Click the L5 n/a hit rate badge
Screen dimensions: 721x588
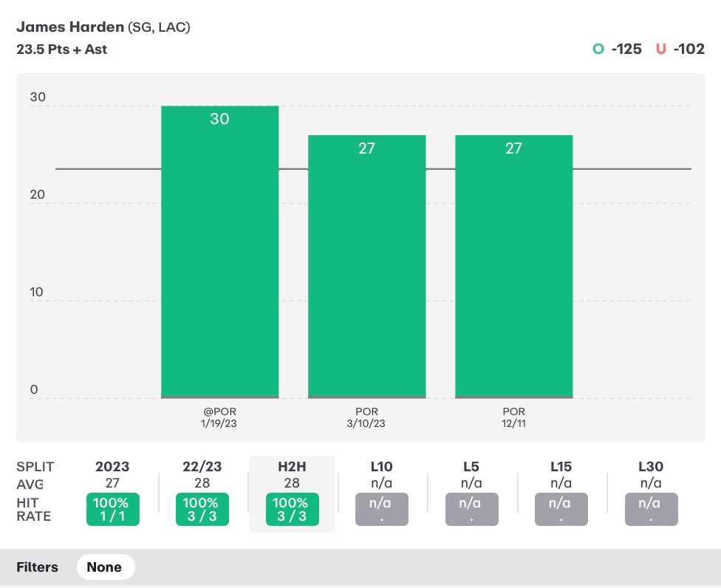tap(472, 510)
